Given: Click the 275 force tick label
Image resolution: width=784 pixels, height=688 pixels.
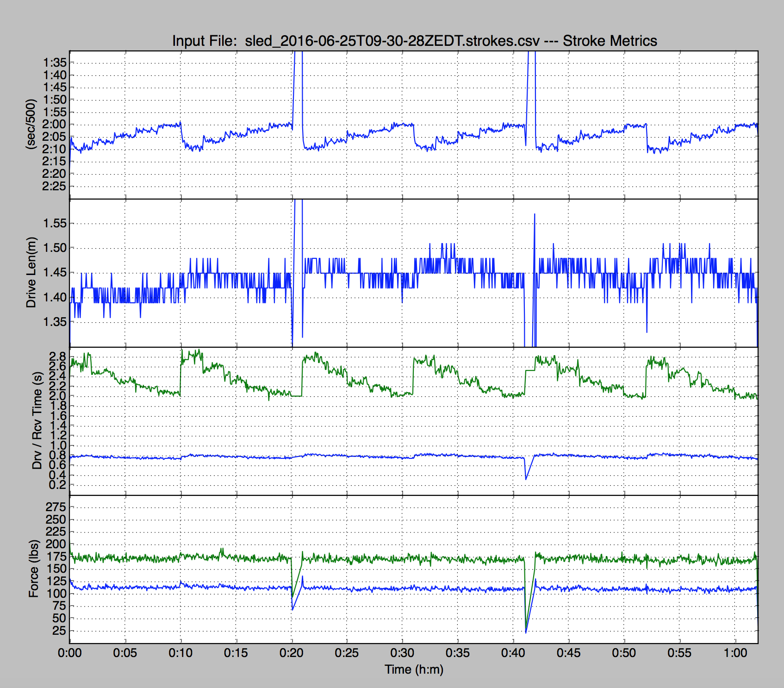Looking at the screenshot, I should (x=56, y=507).
